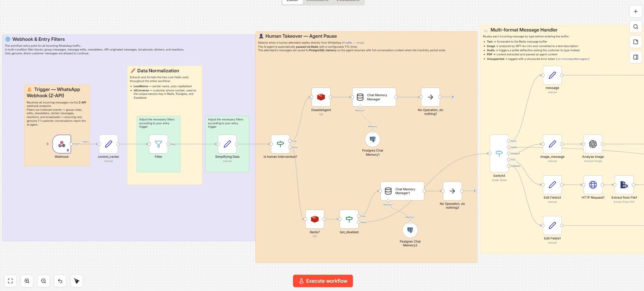Click the true output of bot_disabled
Viewport: 644px width, 291px height.
point(359,216)
